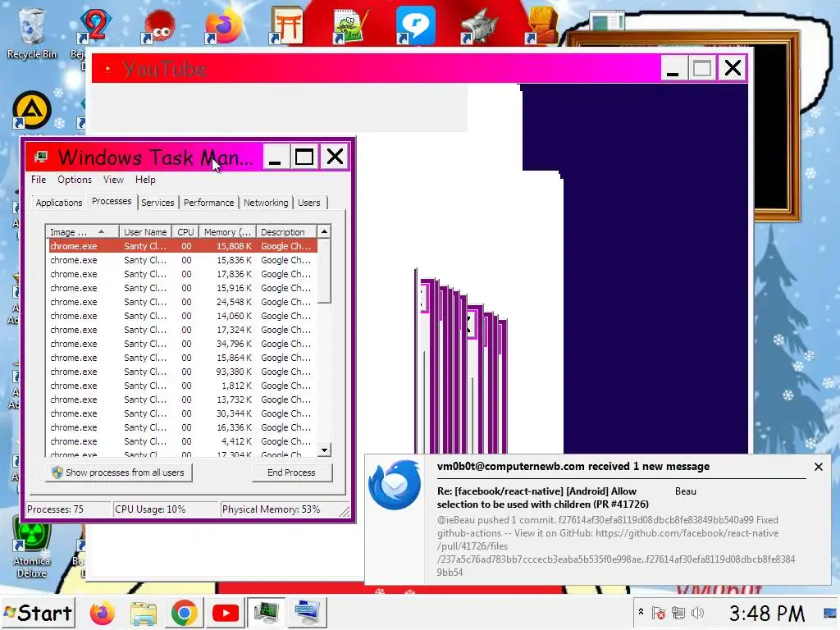Click the Task Manager taskbar button
This screenshot has width=840, height=630.
coord(267,614)
